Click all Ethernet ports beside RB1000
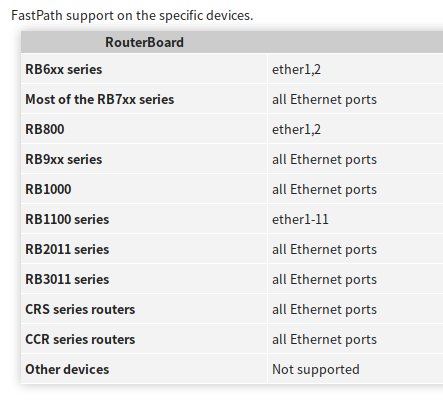 pos(324,189)
